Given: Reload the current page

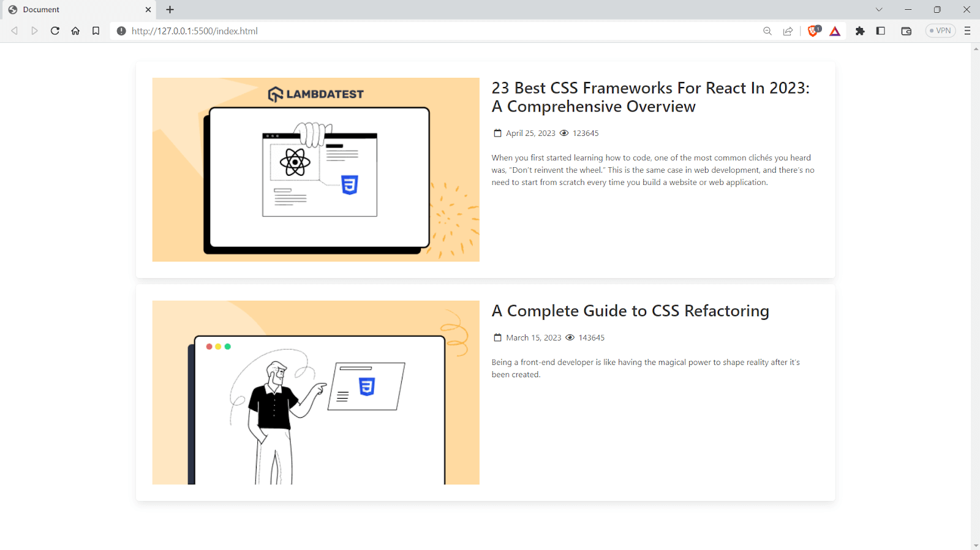Looking at the screenshot, I should point(55,31).
